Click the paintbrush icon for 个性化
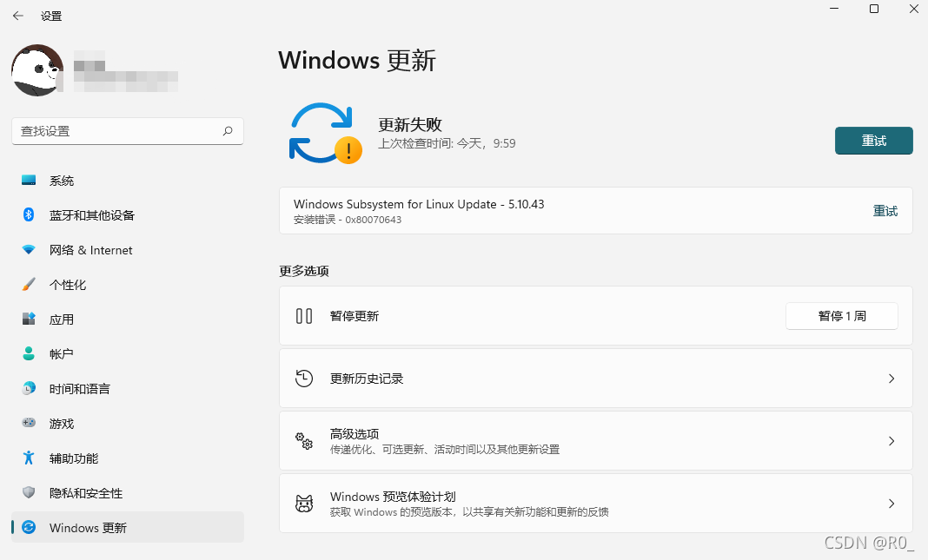Screen dimensions: 928x560 29,285
